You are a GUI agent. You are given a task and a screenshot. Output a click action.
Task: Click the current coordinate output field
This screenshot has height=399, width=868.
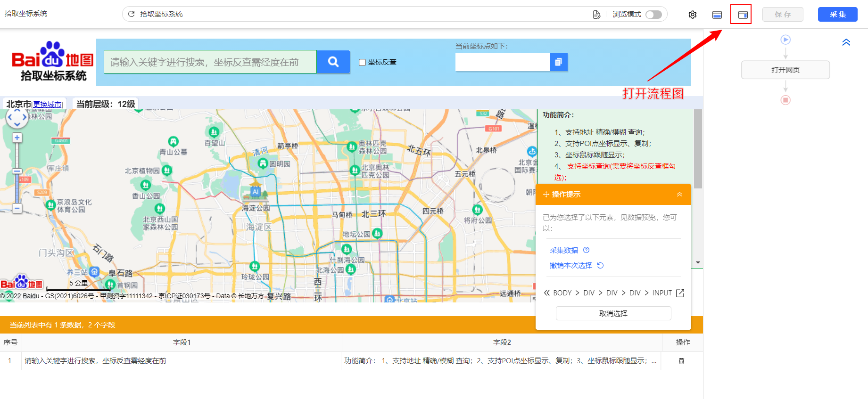click(x=503, y=62)
